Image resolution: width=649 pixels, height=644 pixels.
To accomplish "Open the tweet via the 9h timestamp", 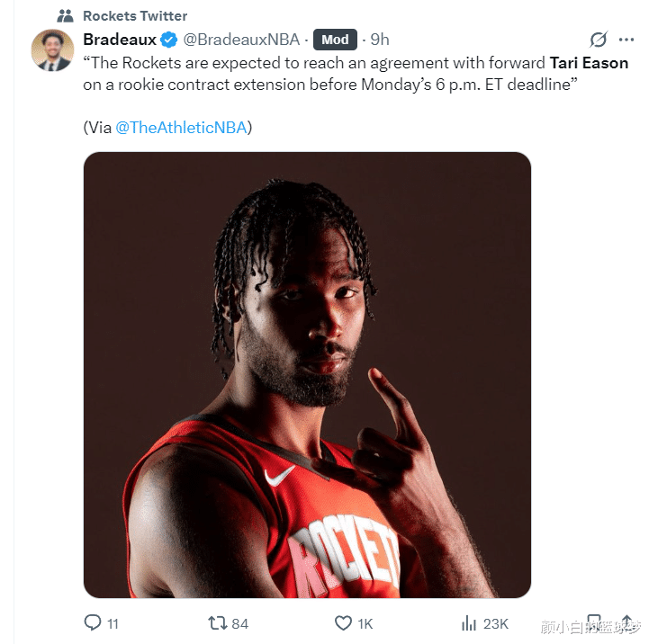I will 380,40.
